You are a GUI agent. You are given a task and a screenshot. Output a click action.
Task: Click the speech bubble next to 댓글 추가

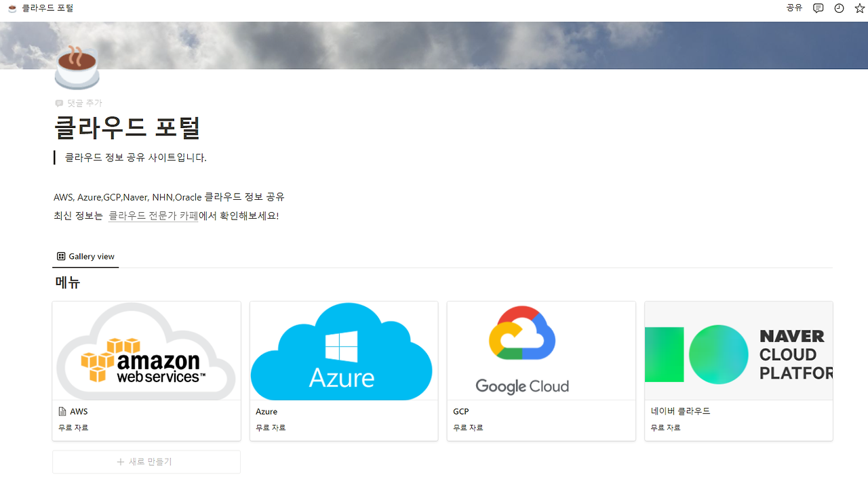[x=59, y=103]
